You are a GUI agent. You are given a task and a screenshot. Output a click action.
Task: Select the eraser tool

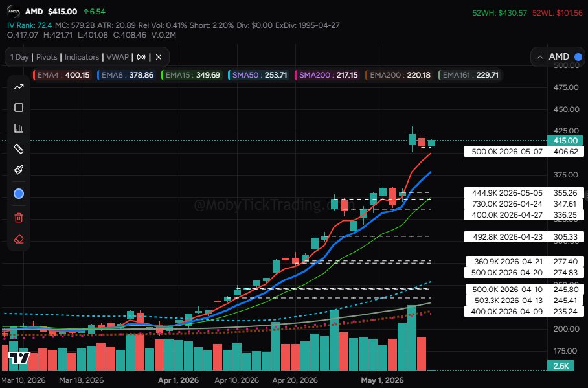coord(19,240)
